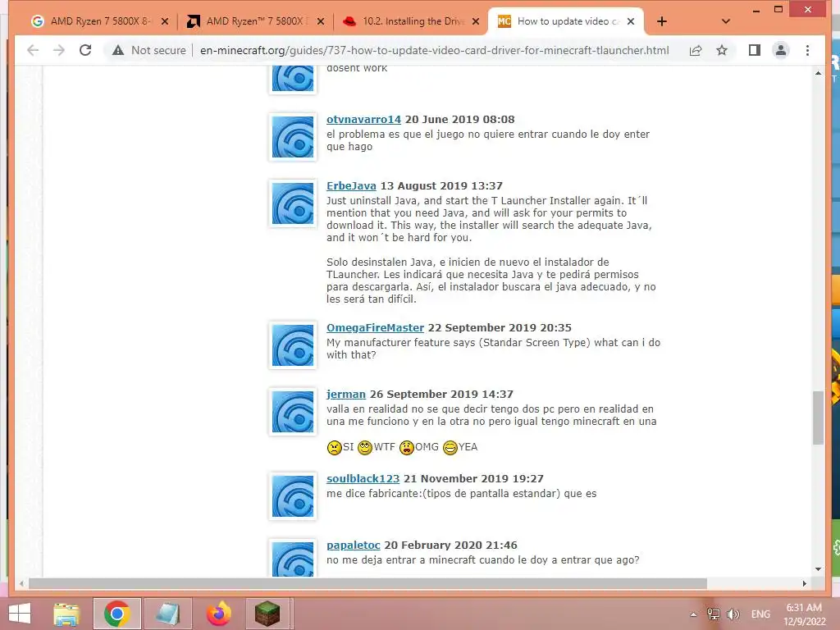
Task: Click the YEA grinning emoticon
Action: [450, 447]
